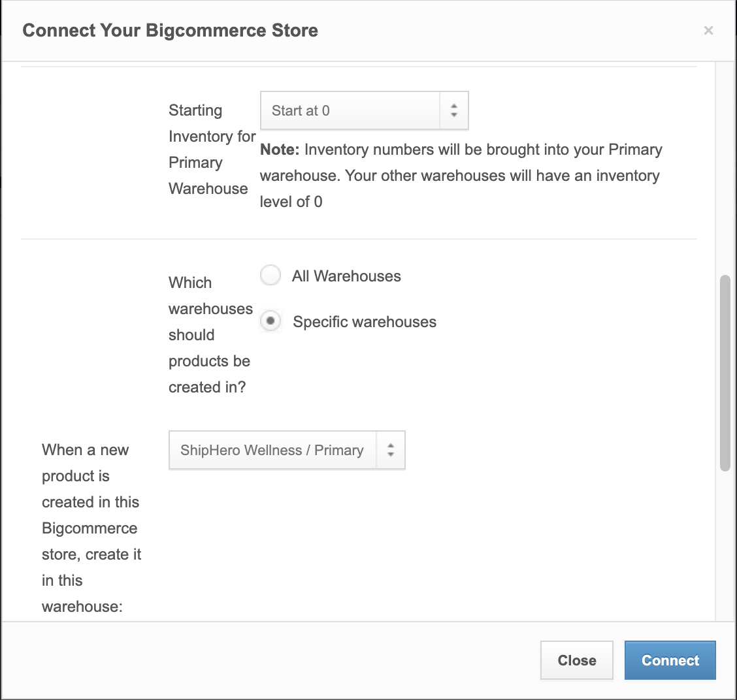Image resolution: width=737 pixels, height=700 pixels.
Task: Click the Close button
Action: 577,660
